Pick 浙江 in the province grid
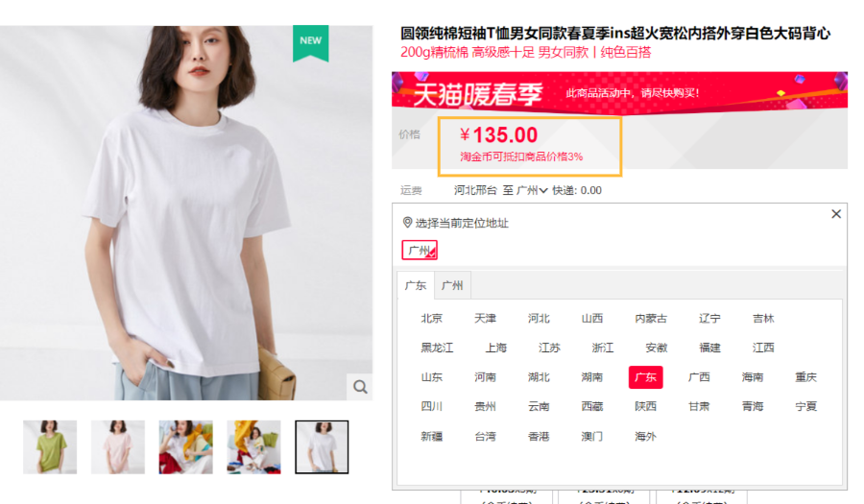The image size is (864, 504). pyautogui.click(x=602, y=348)
